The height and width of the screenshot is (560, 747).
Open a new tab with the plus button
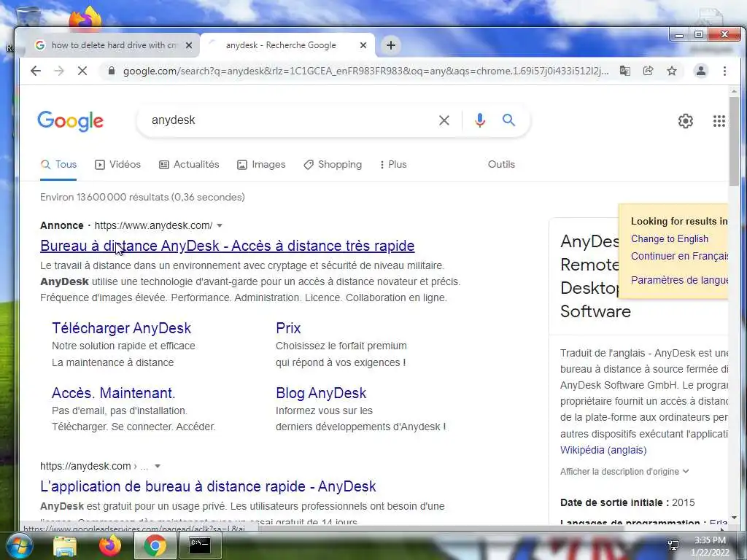click(x=391, y=45)
